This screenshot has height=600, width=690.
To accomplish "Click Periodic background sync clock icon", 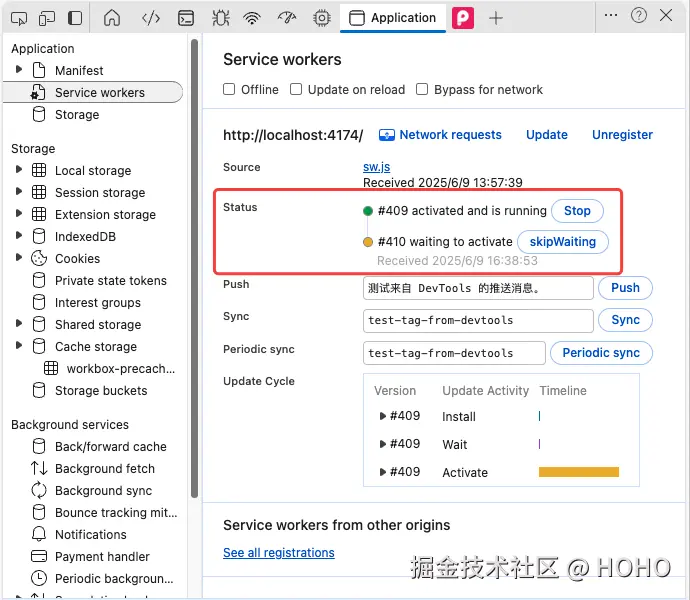I will 39,578.
